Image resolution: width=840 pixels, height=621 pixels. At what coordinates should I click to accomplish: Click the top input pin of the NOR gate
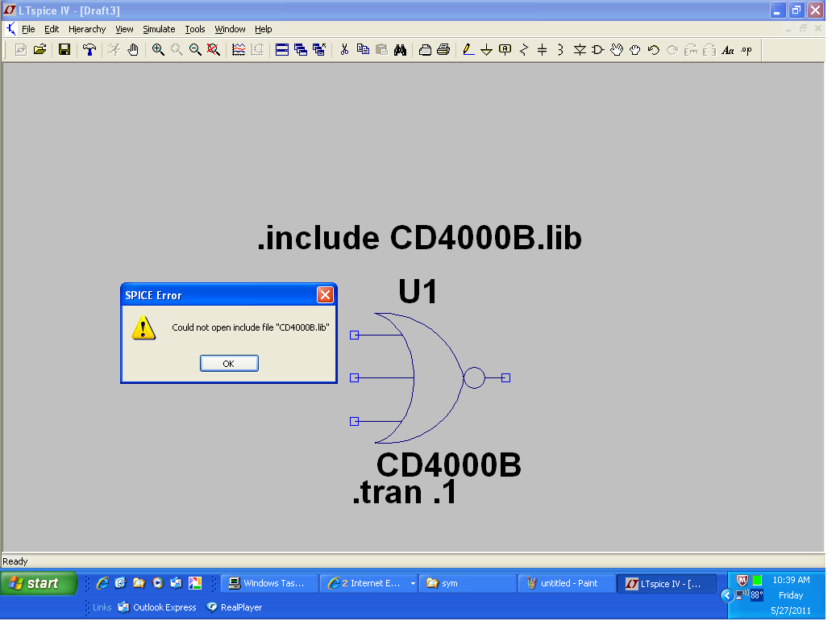354,335
